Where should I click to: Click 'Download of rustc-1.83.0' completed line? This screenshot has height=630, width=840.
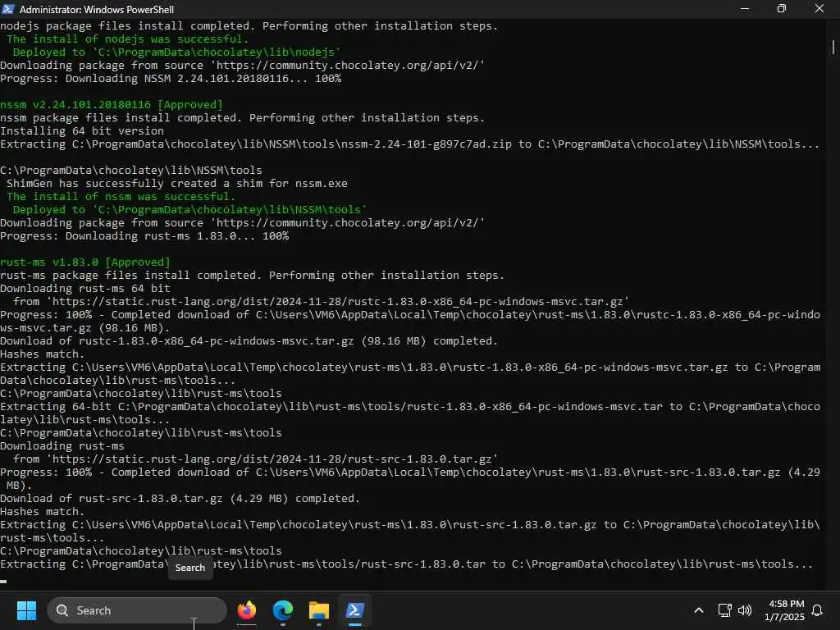pyautogui.click(x=249, y=340)
